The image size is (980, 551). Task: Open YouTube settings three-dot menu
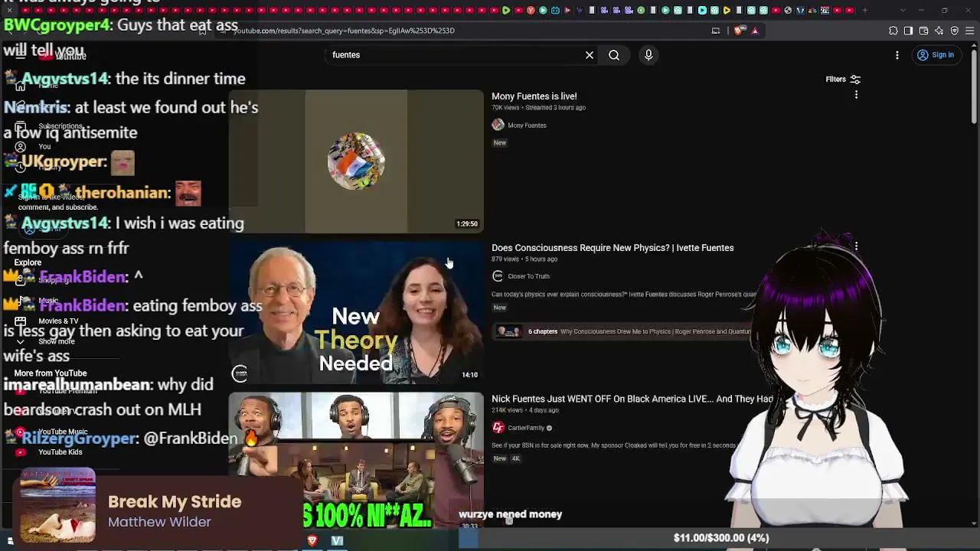tap(897, 55)
